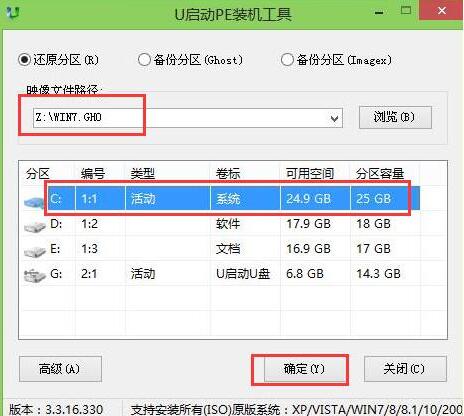The width and height of the screenshot is (464, 416).
Task: Click the 分区 column header
Action: click(x=38, y=174)
